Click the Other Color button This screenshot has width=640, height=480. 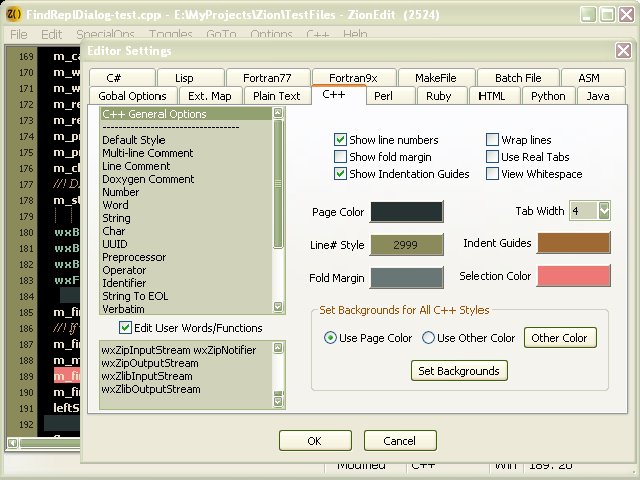pyautogui.click(x=560, y=338)
